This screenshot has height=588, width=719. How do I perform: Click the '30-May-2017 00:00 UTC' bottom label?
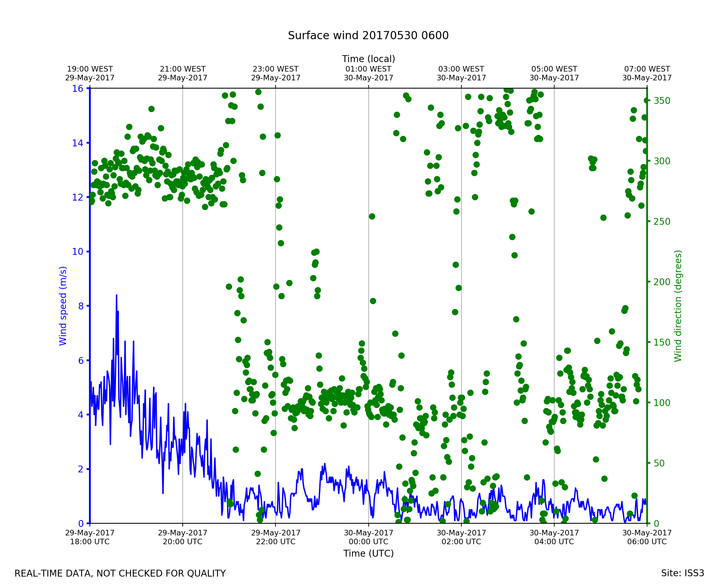[x=368, y=537]
